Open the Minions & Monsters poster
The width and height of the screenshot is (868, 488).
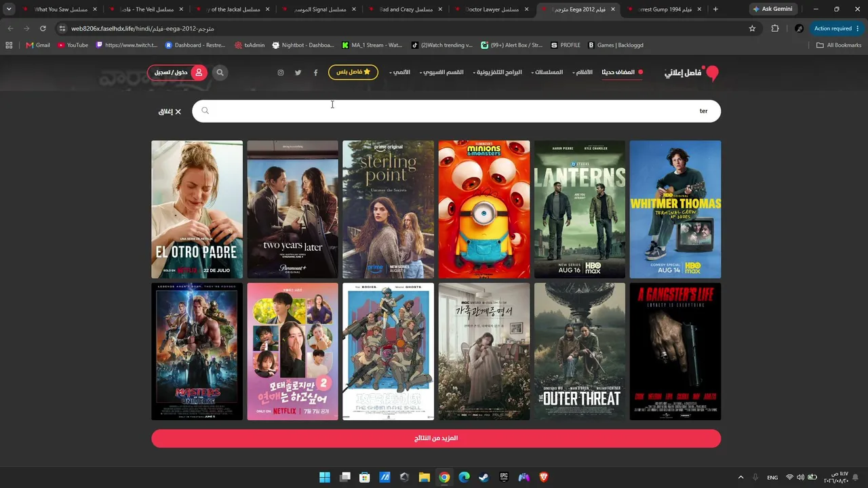[484, 209]
